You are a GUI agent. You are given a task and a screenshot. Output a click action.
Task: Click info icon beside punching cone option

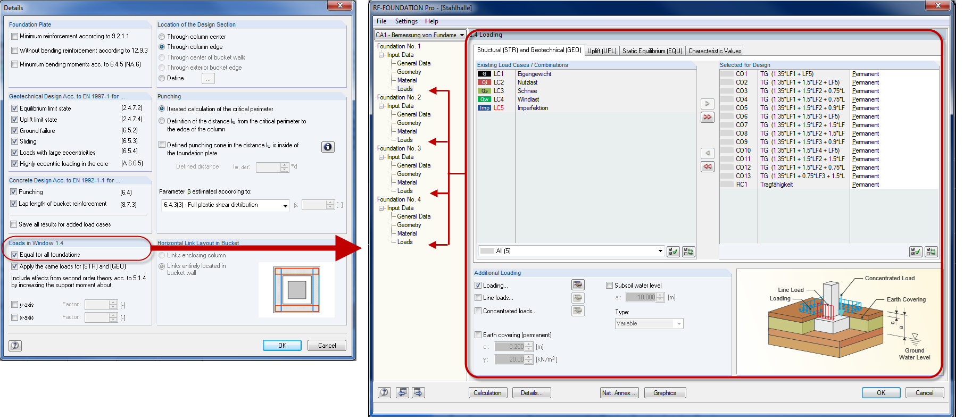pyautogui.click(x=328, y=147)
